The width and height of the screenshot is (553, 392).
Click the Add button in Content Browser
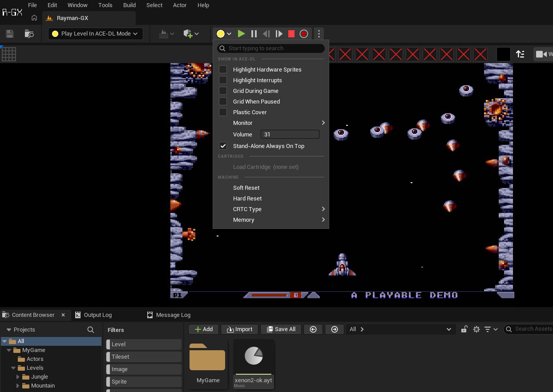(x=203, y=329)
